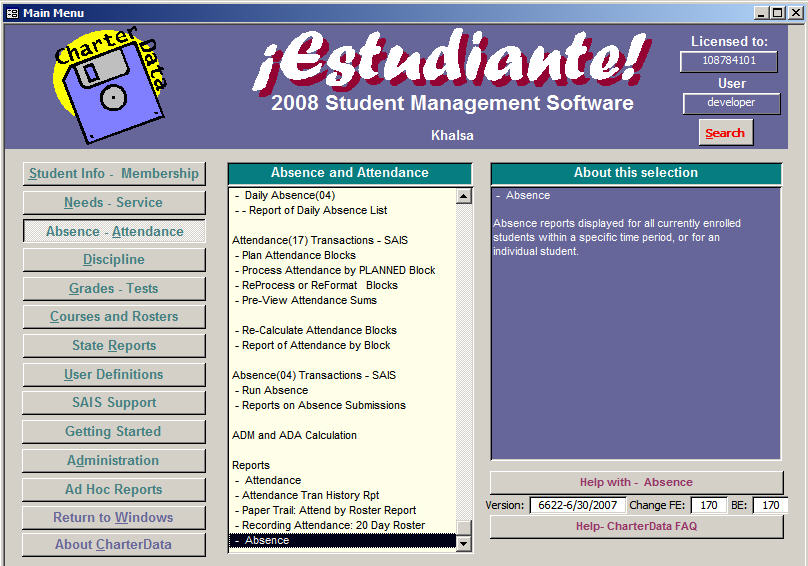Screen dimensions: 808x566
Task: Click the About this selection header
Action: tap(636, 173)
